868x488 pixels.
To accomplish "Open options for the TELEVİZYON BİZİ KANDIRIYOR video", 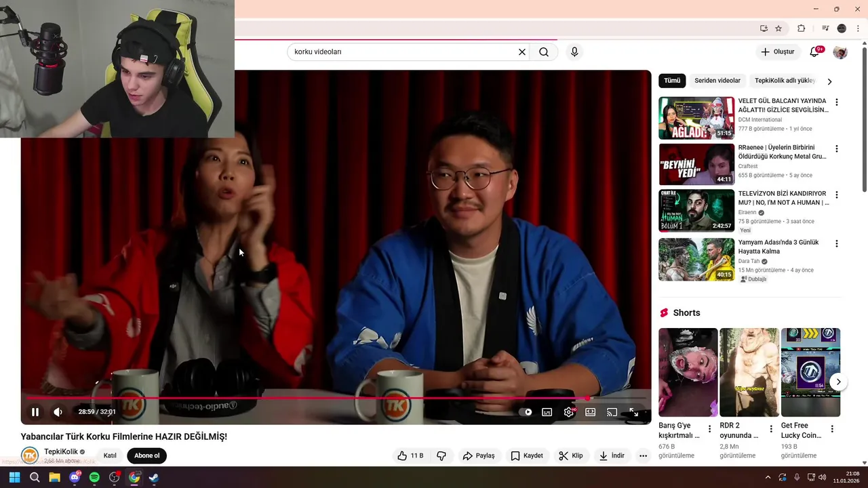I will coord(837,195).
